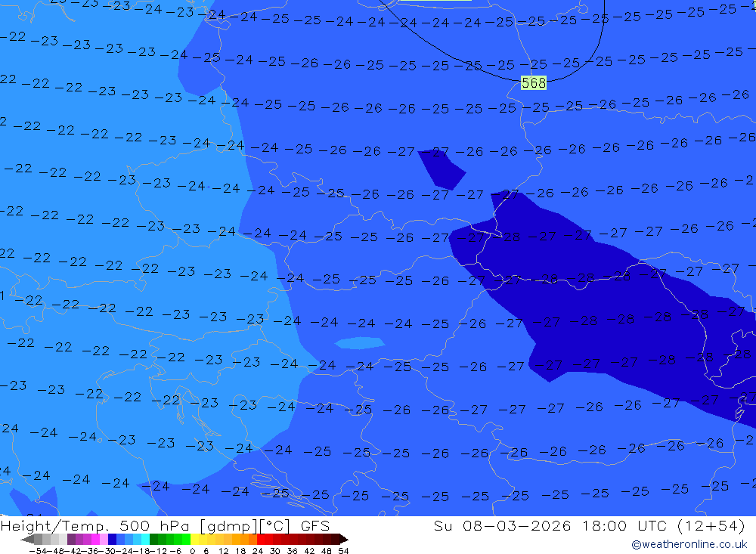The width and height of the screenshot is (756, 554).
Task: Open the weatheronline.co.uk copyright link
Action: [689, 544]
